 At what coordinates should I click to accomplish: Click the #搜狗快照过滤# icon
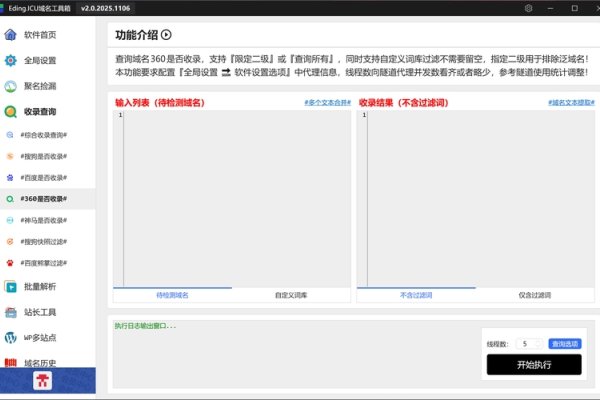click(10, 242)
